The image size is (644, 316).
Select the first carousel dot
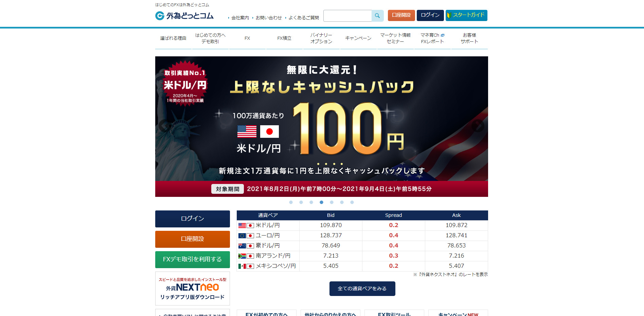tap(291, 202)
